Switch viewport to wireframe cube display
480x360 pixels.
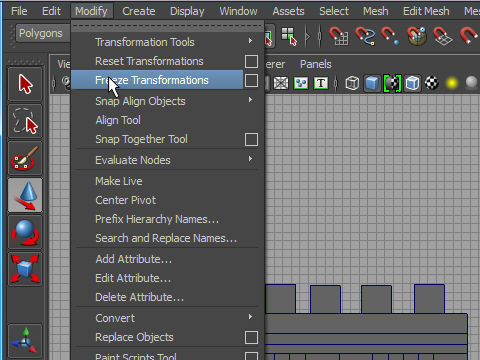click(352, 83)
